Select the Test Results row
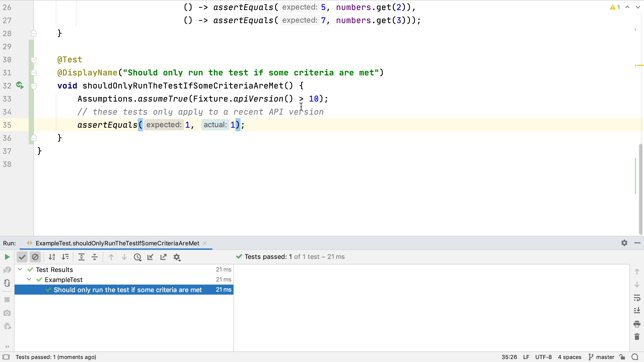This screenshot has height=362, width=644. coord(124,269)
